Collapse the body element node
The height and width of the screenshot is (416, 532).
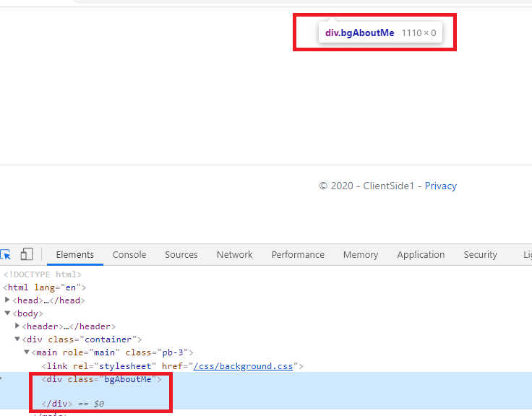[x=7, y=313]
